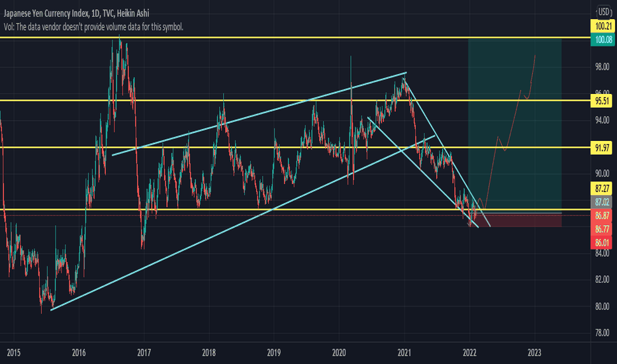Click the 84.00 price axis value

click(602, 253)
